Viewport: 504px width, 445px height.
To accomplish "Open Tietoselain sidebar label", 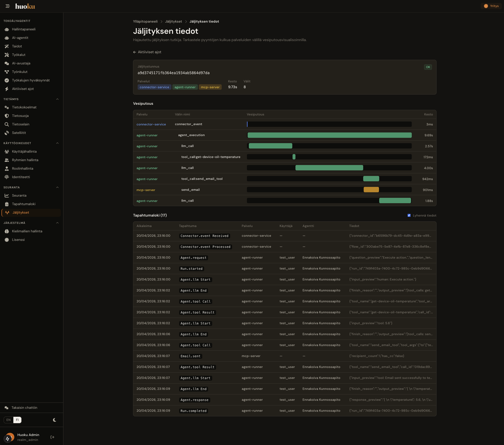I will (21, 124).
